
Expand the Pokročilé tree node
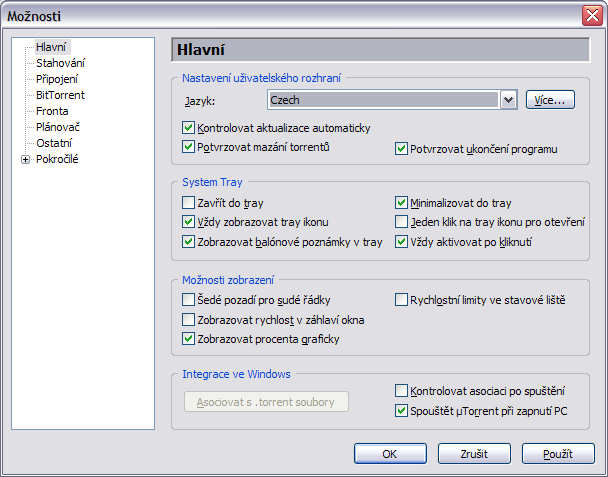(25, 159)
